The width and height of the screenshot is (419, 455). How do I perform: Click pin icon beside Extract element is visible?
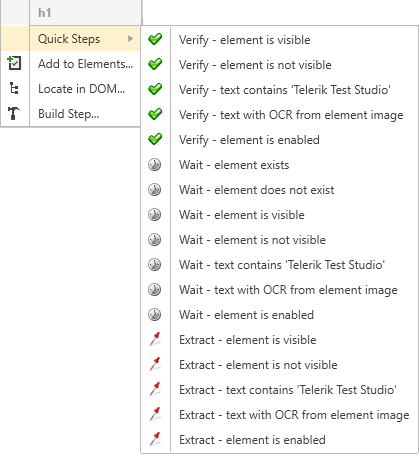(155, 339)
